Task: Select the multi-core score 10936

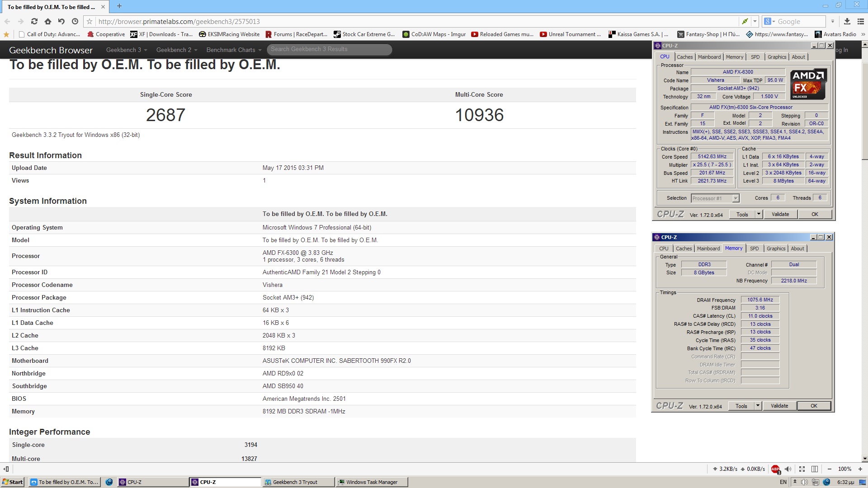Action: (479, 115)
